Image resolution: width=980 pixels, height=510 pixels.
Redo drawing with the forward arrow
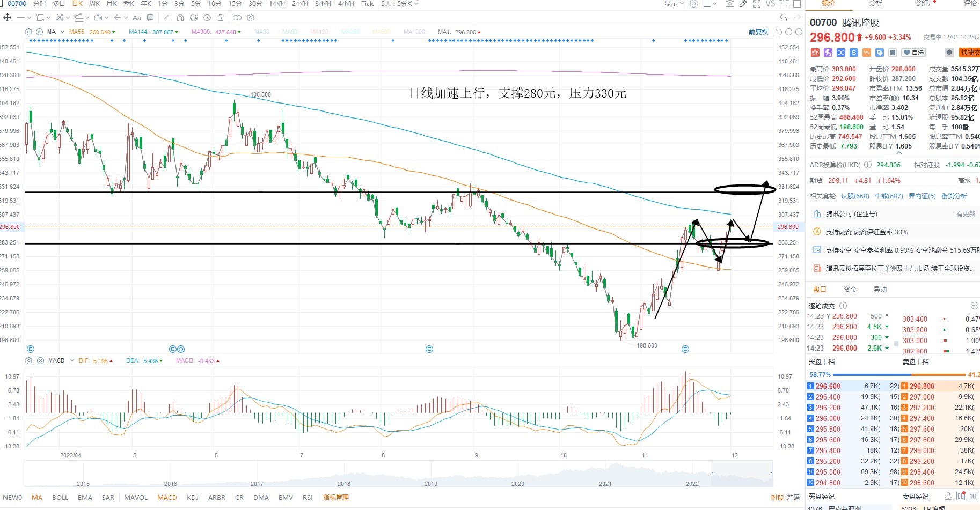797,18
